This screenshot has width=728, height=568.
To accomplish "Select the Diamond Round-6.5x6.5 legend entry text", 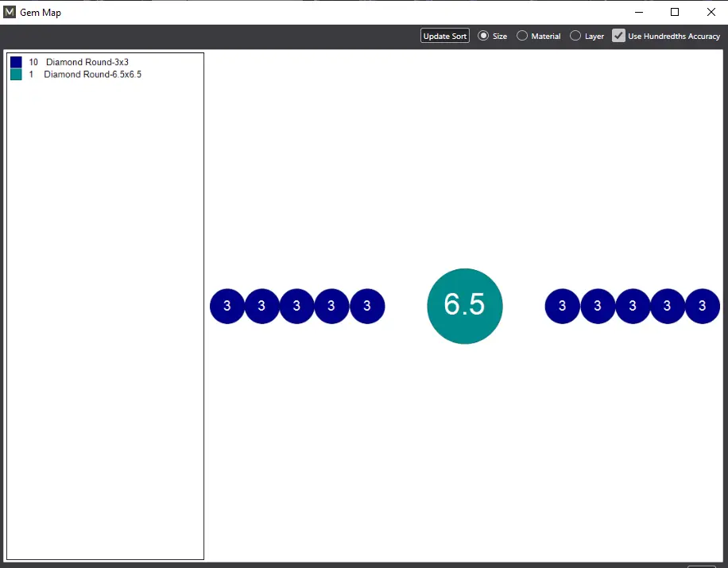I will pos(92,74).
